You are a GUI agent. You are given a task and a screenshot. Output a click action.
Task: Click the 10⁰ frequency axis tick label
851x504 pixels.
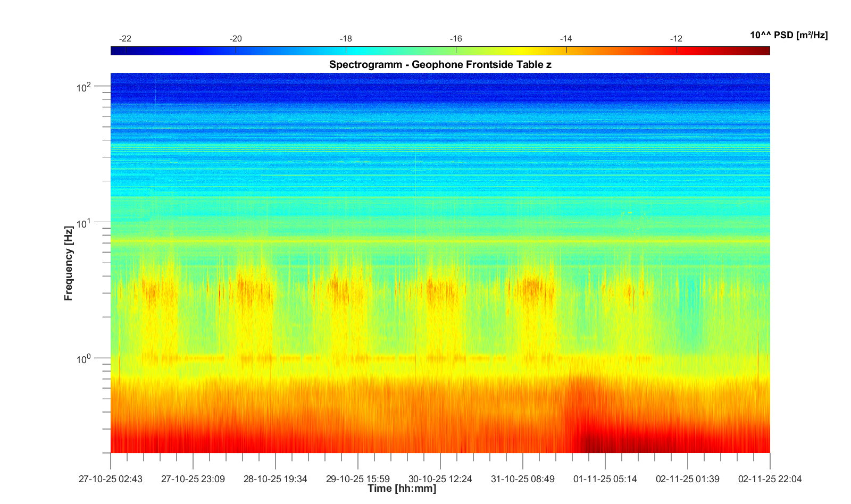tap(84, 358)
